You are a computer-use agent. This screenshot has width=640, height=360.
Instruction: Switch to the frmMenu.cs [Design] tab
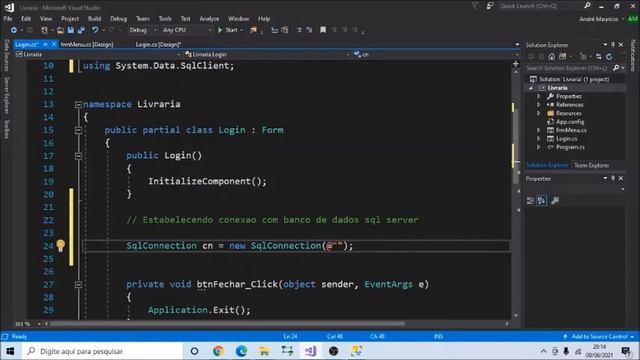click(87, 44)
